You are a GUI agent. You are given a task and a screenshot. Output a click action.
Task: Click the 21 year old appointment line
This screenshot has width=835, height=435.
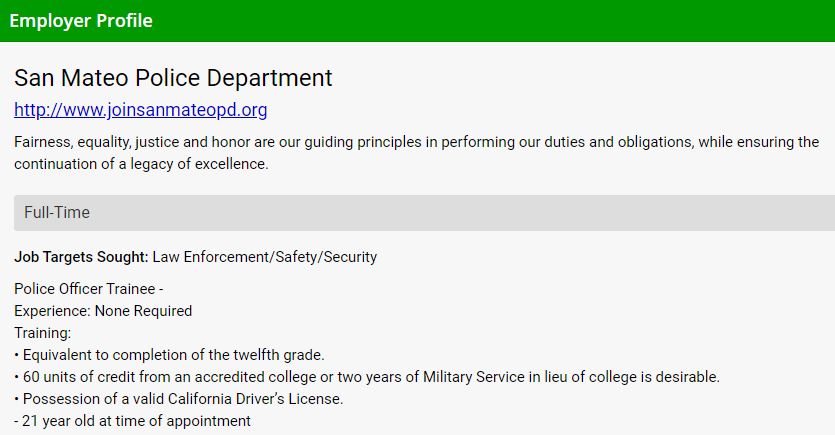coord(132,421)
